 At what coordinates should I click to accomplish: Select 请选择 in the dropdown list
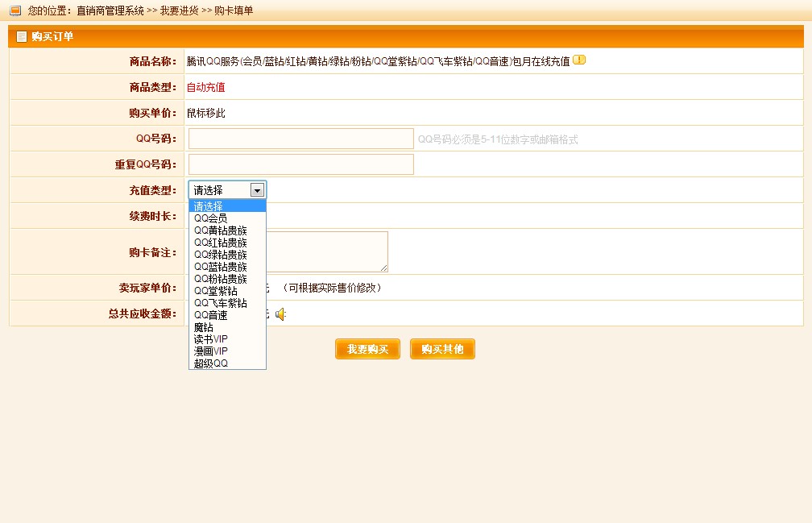227,206
